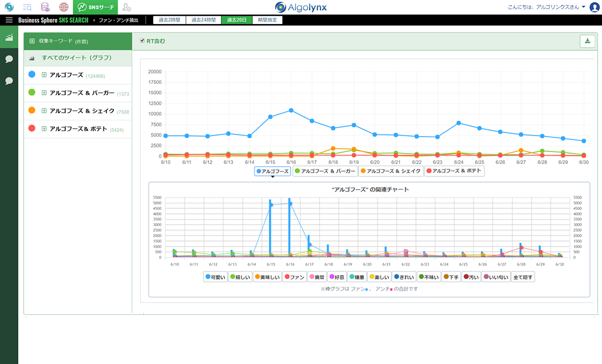Image resolution: width=602 pixels, height=364 pixels.
Task: Open the user settings icon in top bar
Action: (127, 7)
